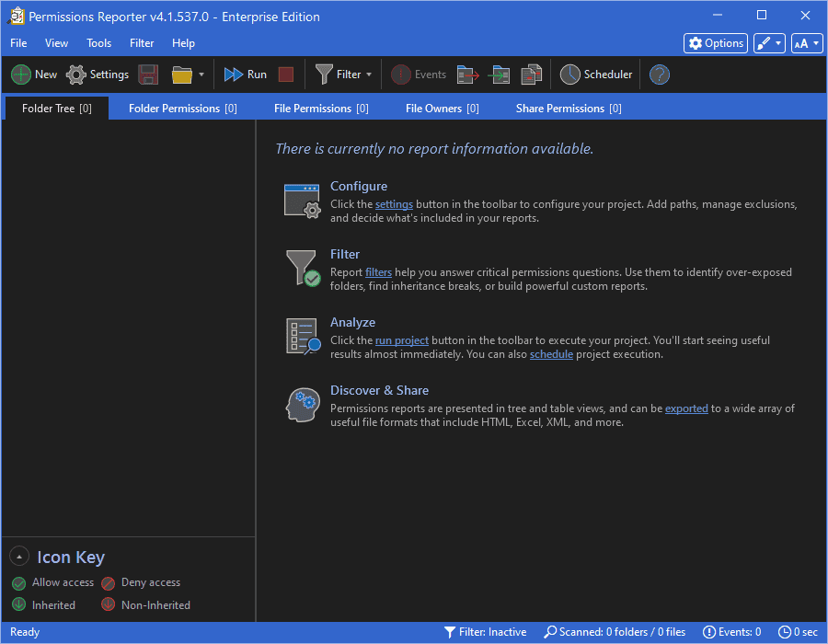Viewport: 828px width, 644px height.
Task: Click the blue help question mark icon
Action: pyautogui.click(x=660, y=75)
